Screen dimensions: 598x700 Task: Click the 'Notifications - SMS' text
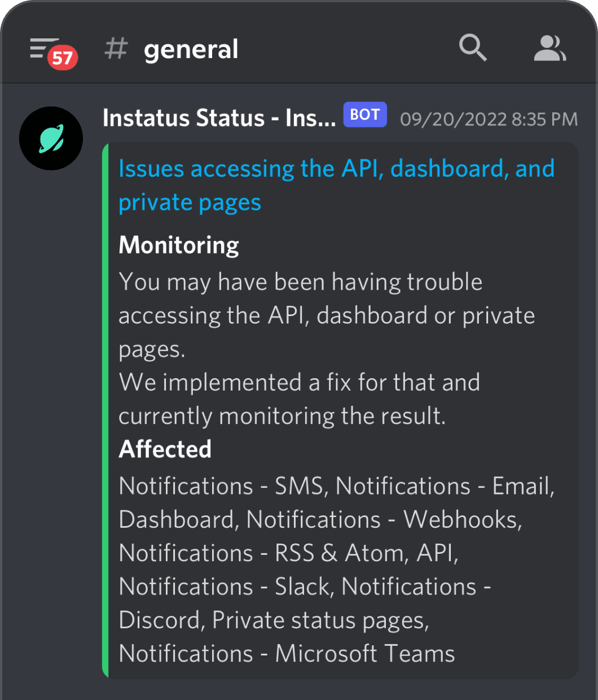[221, 486]
